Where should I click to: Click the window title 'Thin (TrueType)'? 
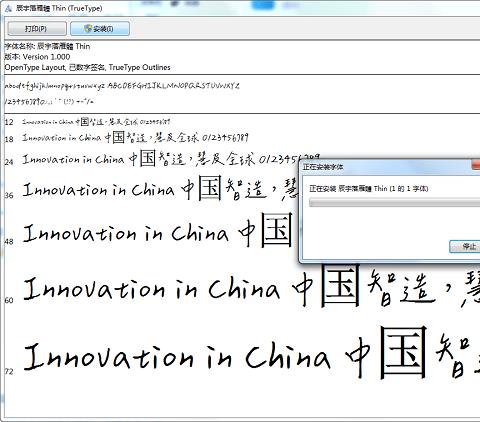[59, 8]
